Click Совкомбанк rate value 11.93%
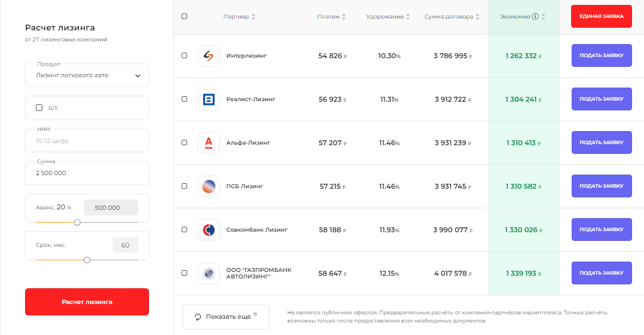The height and width of the screenshot is (335, 644). 389,230
